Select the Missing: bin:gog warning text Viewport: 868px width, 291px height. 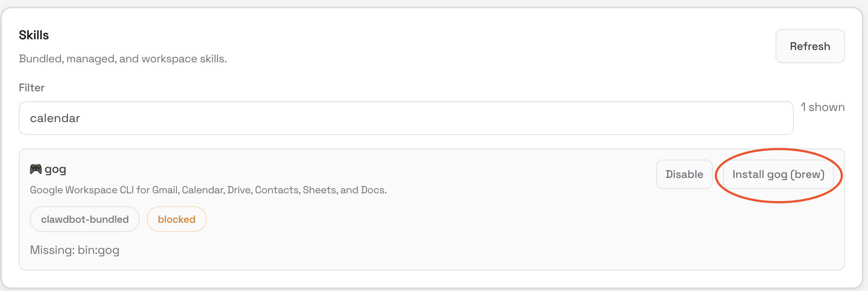click(75, 250)
